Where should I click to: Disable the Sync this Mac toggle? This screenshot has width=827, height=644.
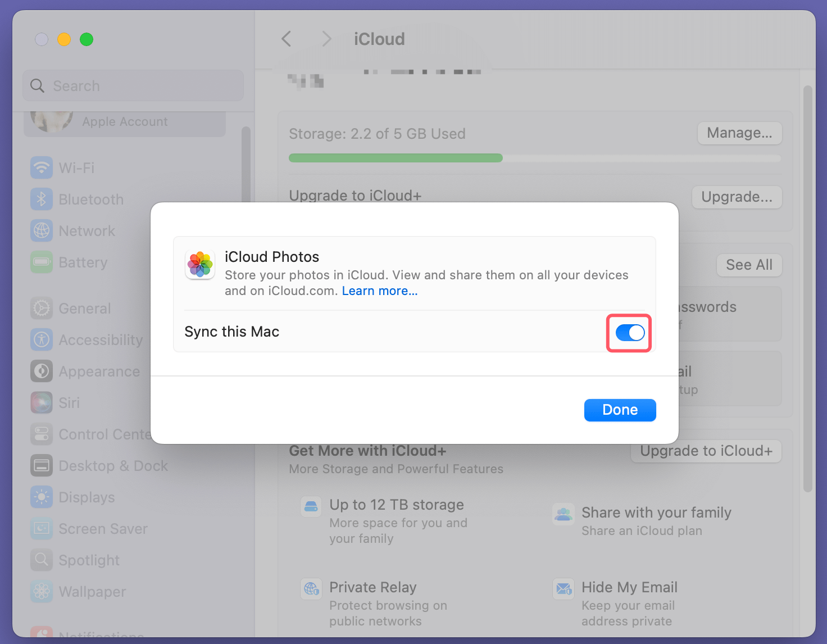click(629, 333)
